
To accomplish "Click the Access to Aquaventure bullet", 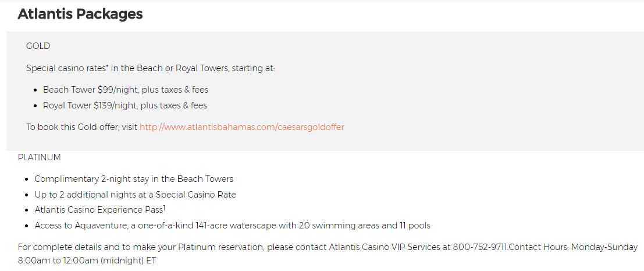I will point(233,226).
